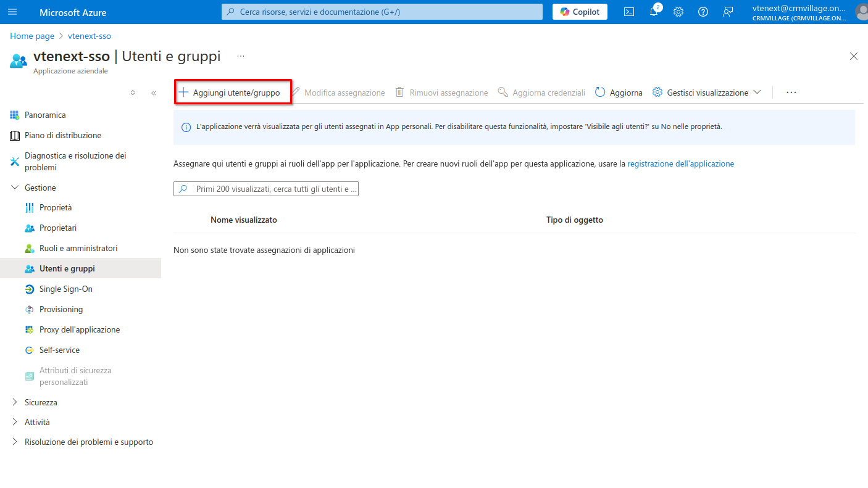This screenshot has width=868, height=488.
Task: Click the Copilot button
Action: coord(580,12)
